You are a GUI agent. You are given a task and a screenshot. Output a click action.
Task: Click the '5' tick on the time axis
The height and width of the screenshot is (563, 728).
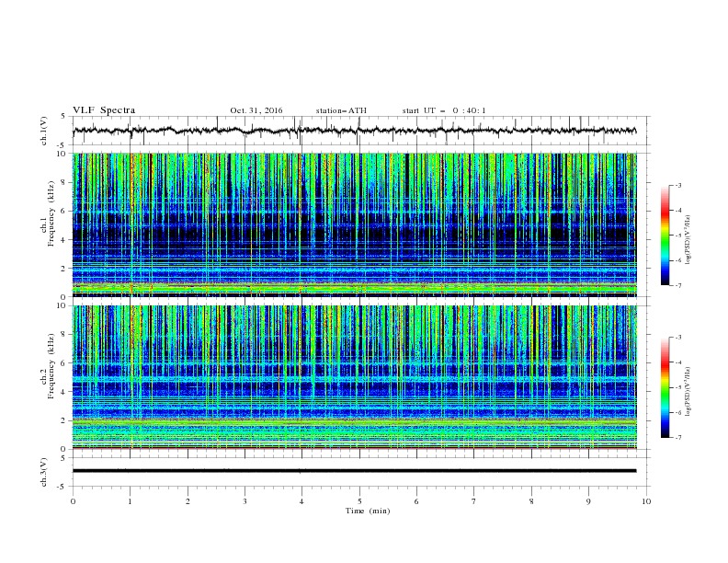pyautogui.click(x=359, y=501)
